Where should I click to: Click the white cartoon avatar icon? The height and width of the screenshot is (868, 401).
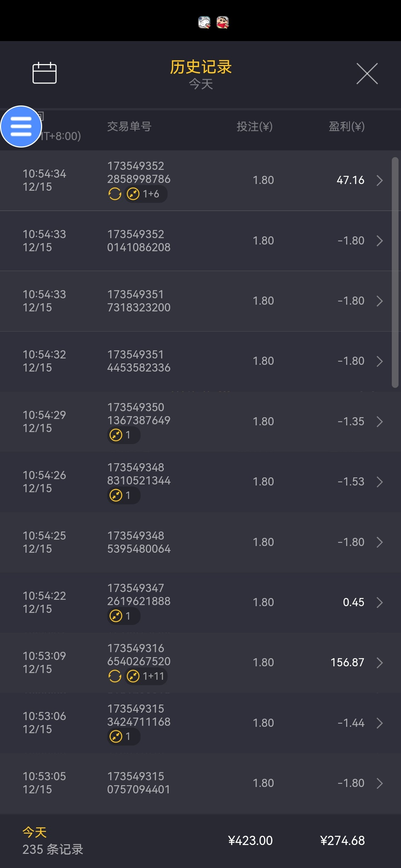click(204, 22)
